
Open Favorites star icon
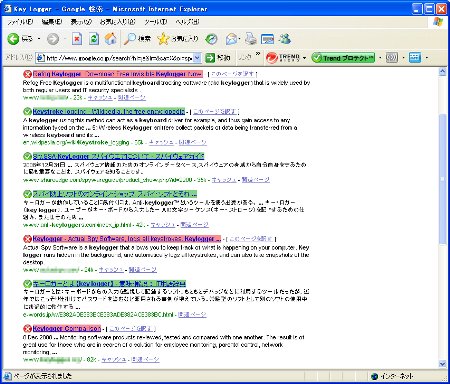163,39
